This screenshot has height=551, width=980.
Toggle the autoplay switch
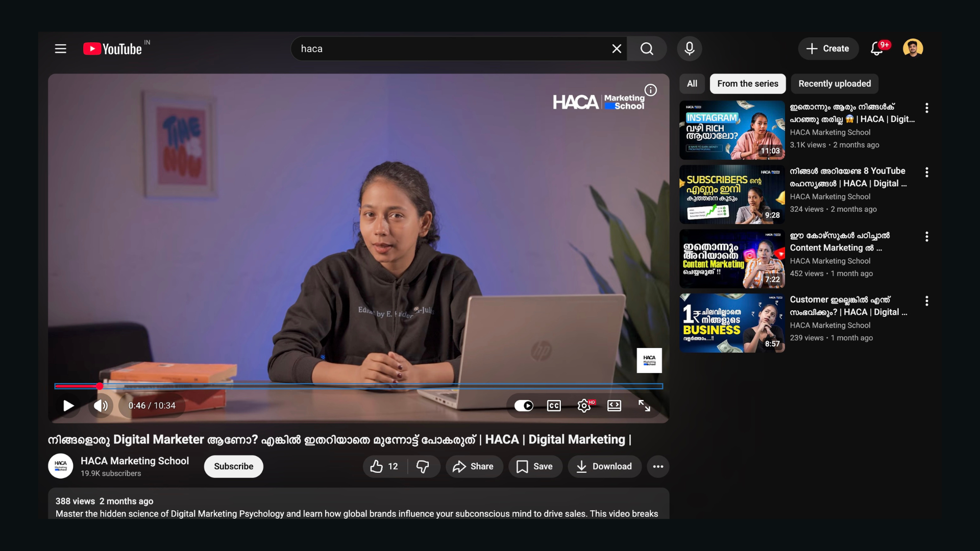point(524,406)
